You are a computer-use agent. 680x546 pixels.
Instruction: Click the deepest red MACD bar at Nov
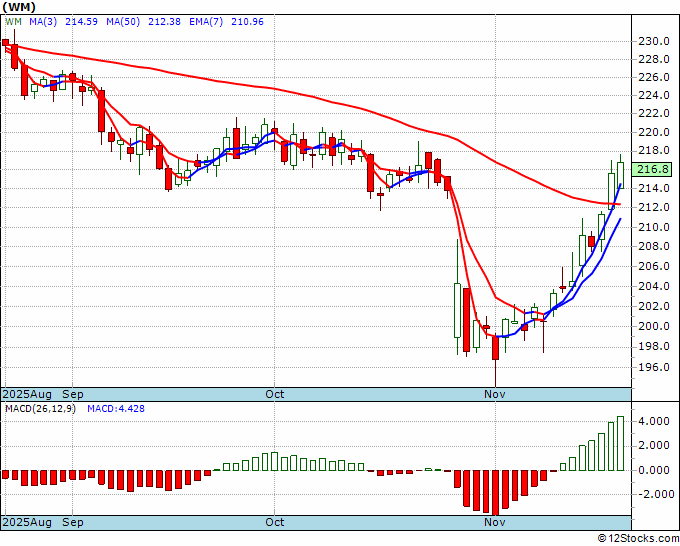[496, 493]
